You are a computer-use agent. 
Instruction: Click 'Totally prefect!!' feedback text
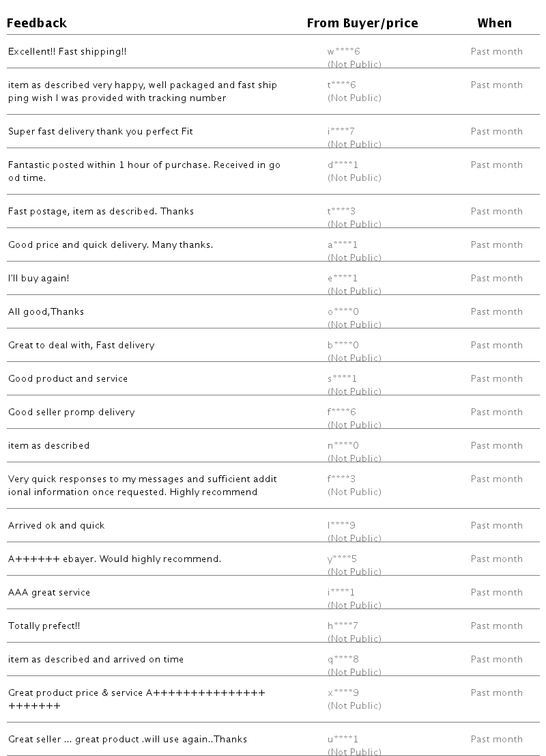tap(44, 626)
